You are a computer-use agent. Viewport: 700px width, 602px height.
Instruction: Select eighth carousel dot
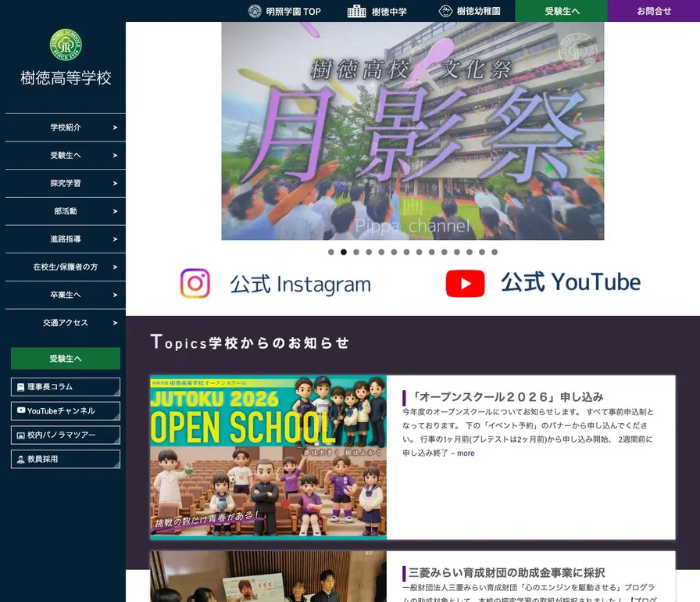coord(420,252)
